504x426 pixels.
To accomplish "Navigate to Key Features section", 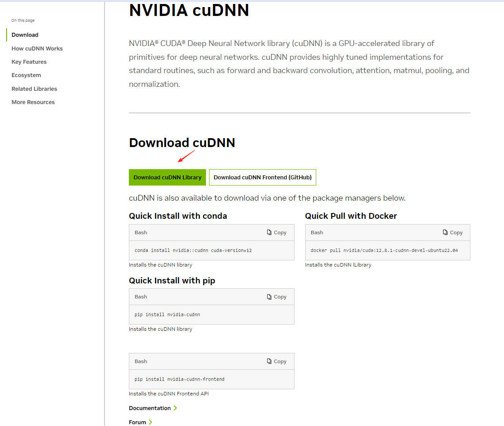I will pyautogui.click(x=29, y=62).
